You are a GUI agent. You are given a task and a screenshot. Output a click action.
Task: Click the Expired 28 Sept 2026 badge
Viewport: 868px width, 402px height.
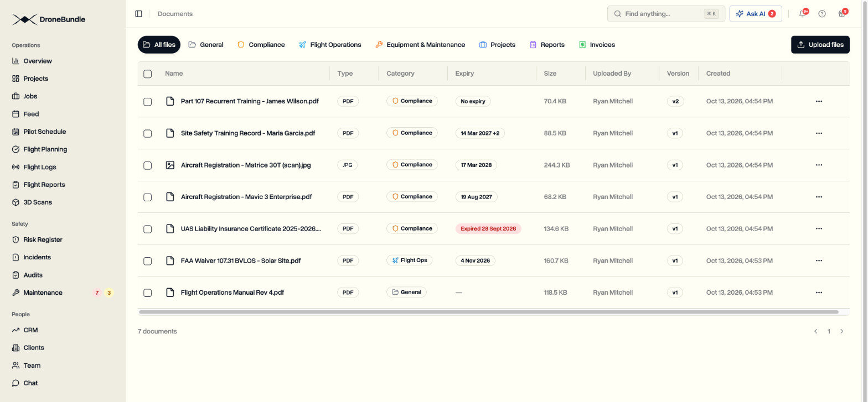click(x=488, y=229)
